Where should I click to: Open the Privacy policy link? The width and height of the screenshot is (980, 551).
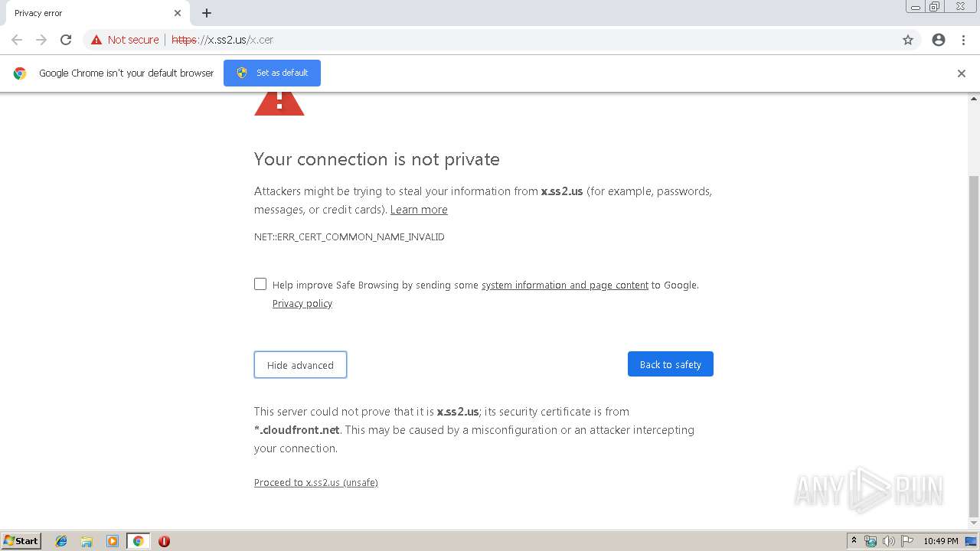302,303
